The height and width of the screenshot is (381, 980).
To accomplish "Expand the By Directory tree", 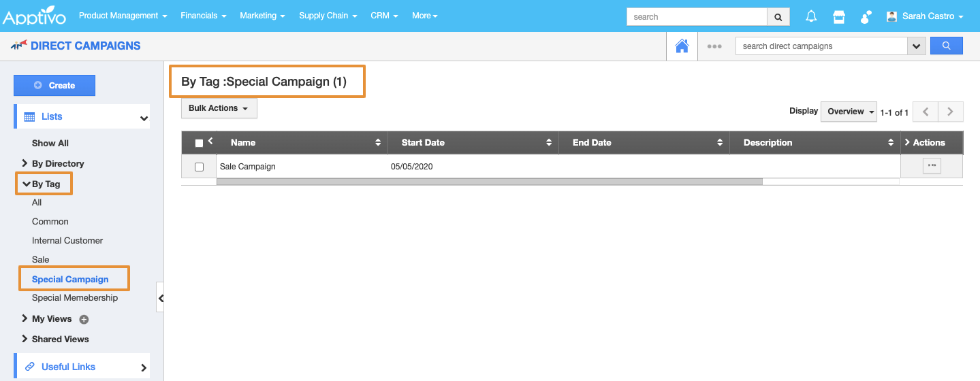I will pyautogui.click(x=25, y=163).
